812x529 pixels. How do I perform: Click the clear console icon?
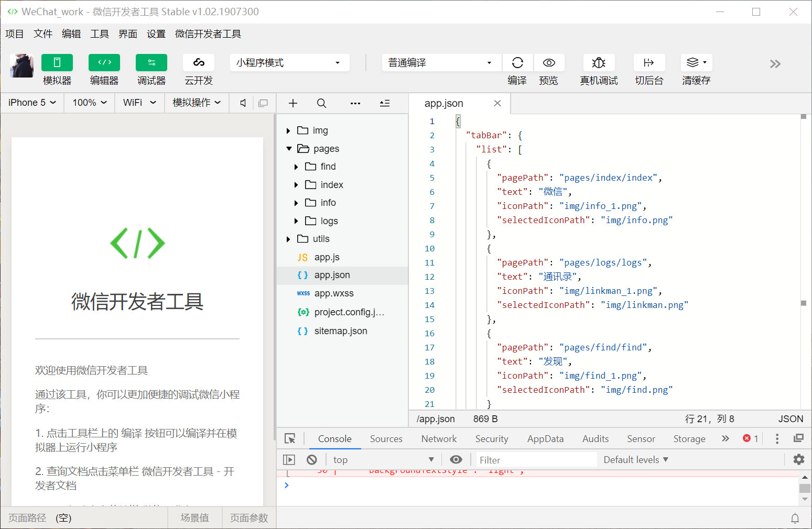click(312, 459)
